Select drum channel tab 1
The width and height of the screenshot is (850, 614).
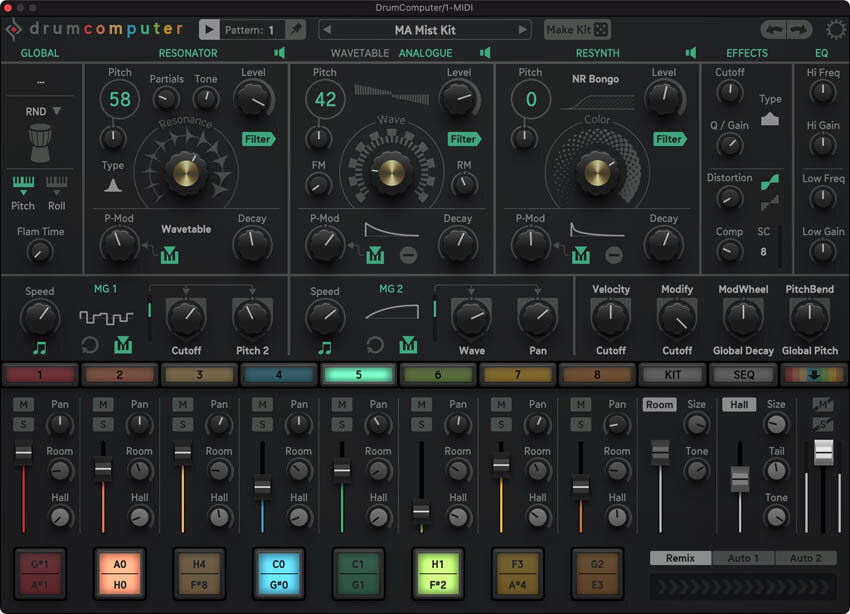click(40, 374)
